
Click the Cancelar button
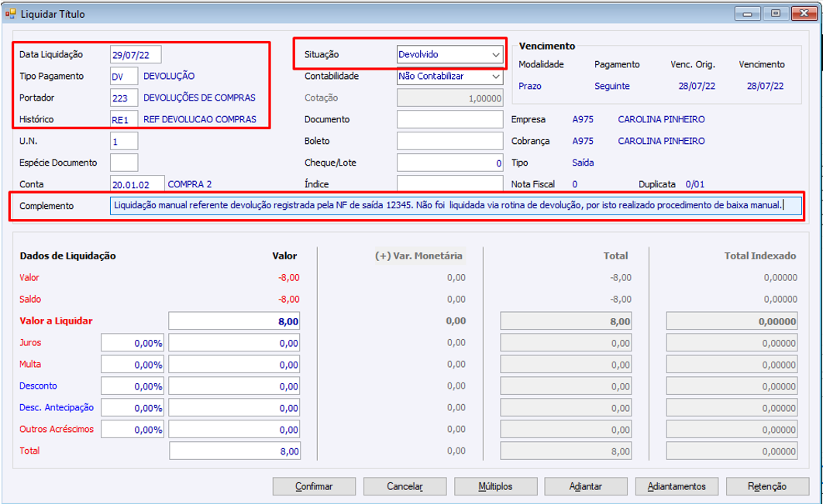pyautogui.click(x=405, y=486)
